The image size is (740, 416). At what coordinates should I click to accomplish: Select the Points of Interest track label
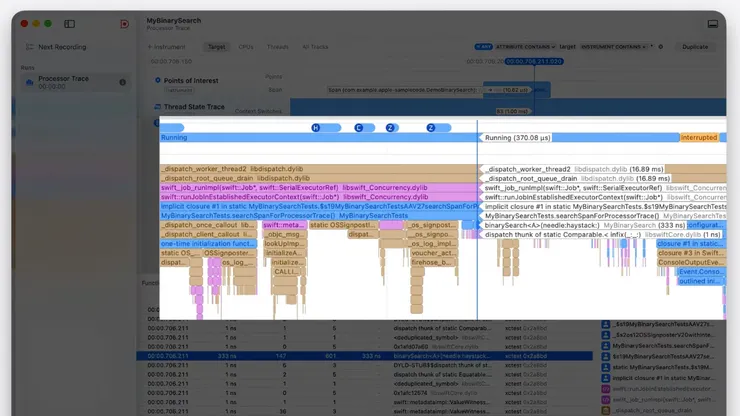pyautogui.click(x=191, y=80)
